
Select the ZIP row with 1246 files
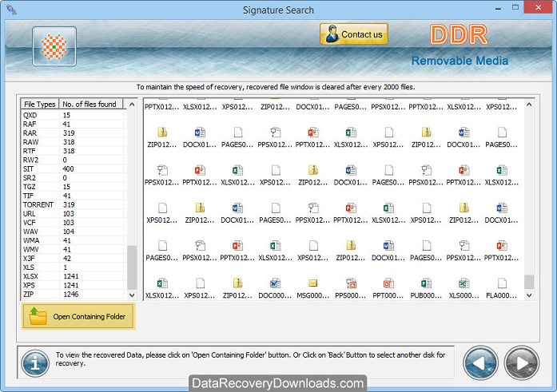[73, 294]
